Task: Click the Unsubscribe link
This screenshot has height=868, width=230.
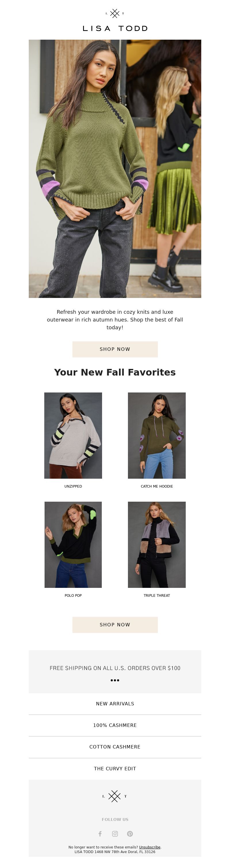Action: (x=150, y=847)
